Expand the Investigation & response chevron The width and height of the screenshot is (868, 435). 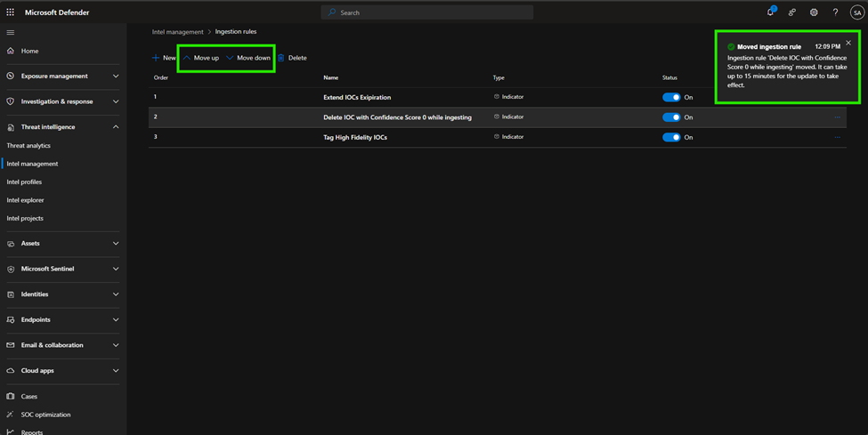(x=116, y=101)
